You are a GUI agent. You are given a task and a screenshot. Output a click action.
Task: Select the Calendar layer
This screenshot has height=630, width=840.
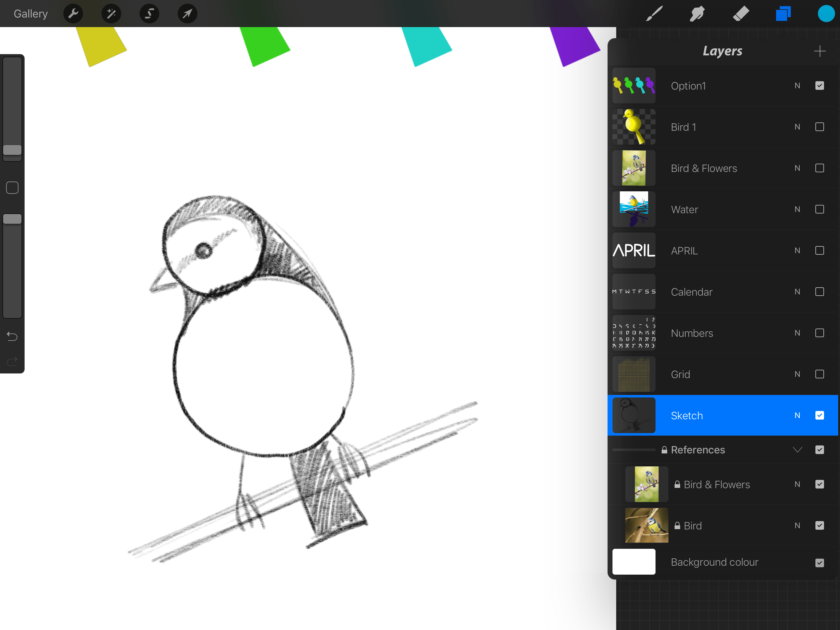click(x=691, y=292)
